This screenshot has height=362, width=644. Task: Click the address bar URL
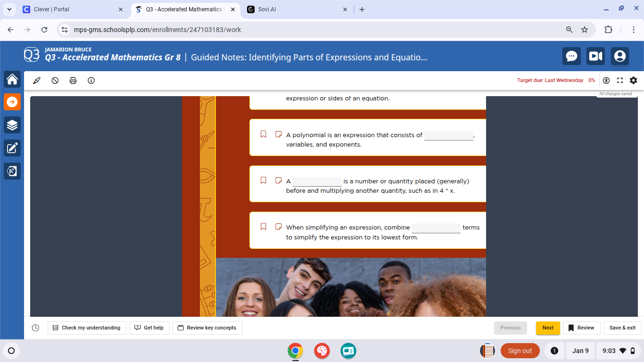point(157,30)
